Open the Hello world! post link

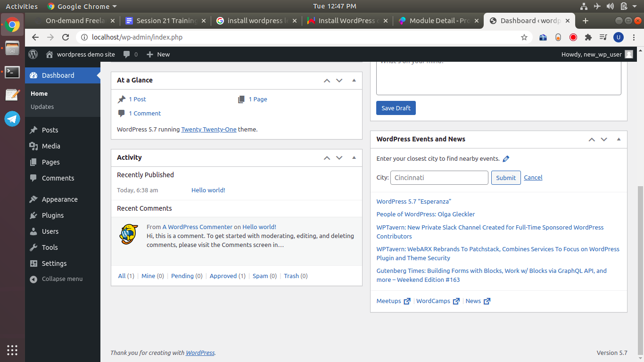(x=208, y=190)
